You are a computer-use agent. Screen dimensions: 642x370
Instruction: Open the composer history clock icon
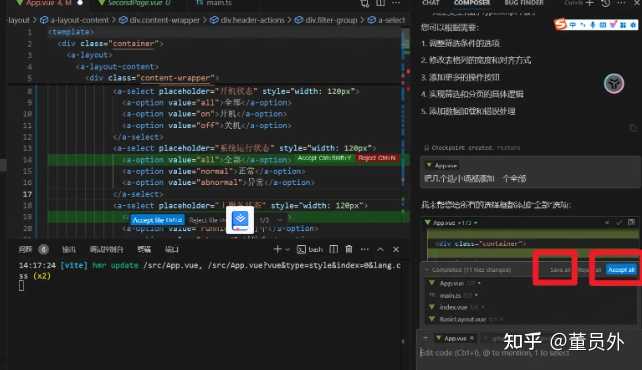click(x=606, y=3)
